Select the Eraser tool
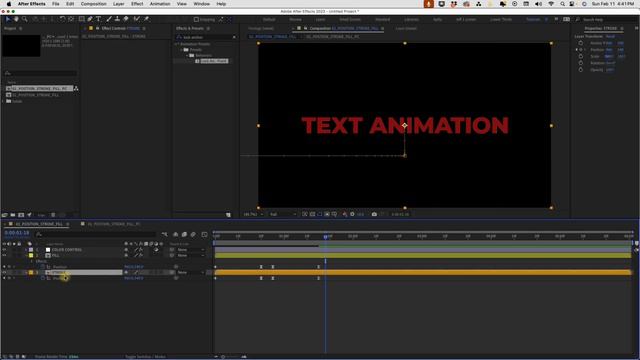The height and width of the screenshot is (360, 640). pyautogui.click(x=126, y=19)
